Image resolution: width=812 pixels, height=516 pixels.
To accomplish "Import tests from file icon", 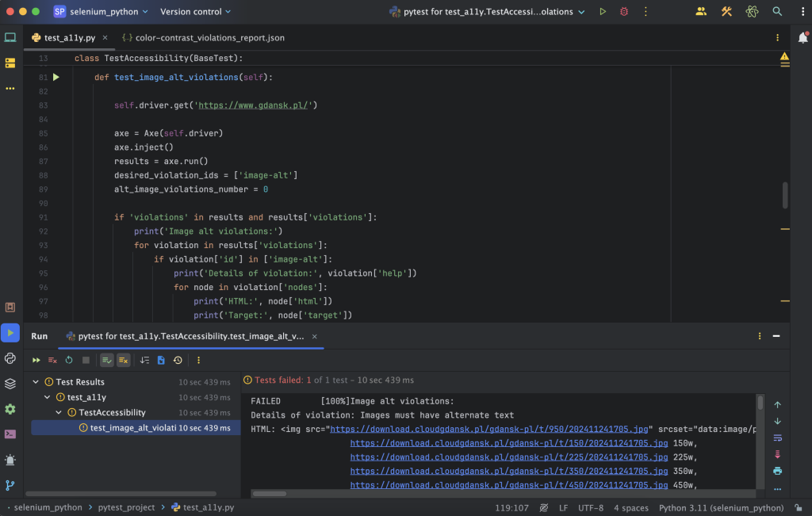I will [x=161, y=360].
